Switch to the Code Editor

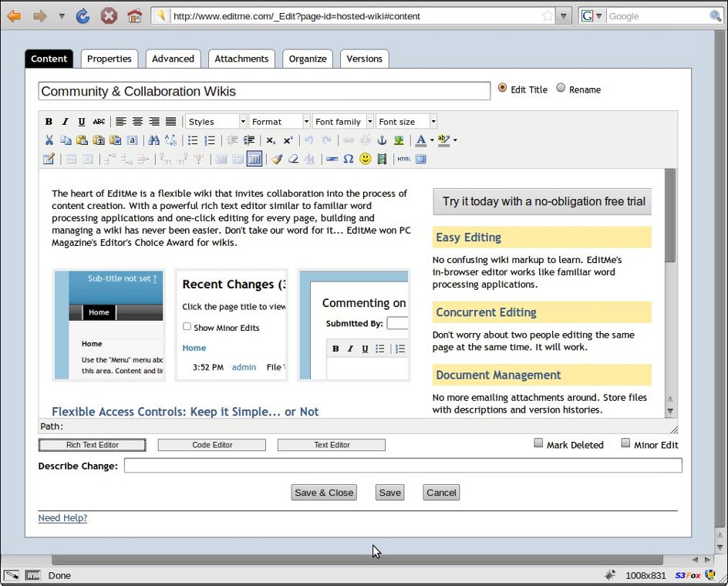coord(212,445)
